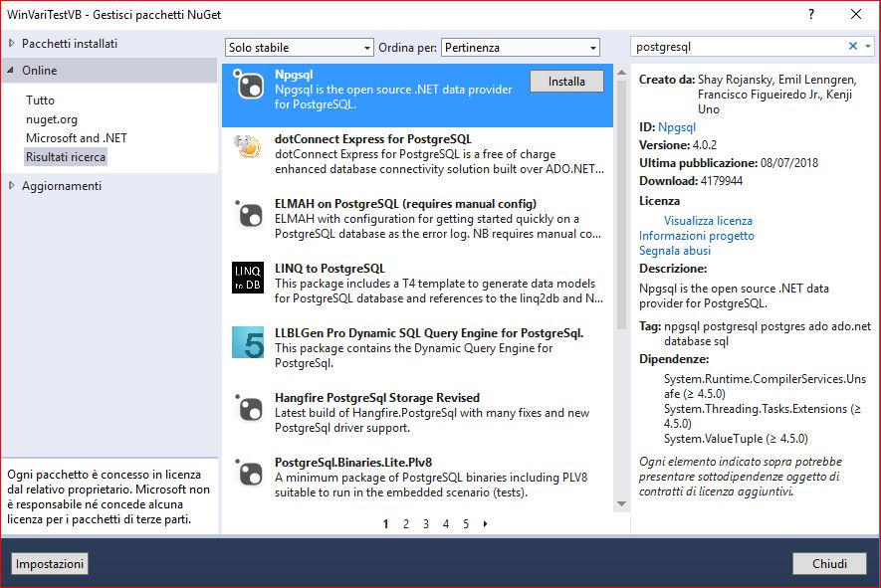Click the Segnala abusi link

click(675, 251)
